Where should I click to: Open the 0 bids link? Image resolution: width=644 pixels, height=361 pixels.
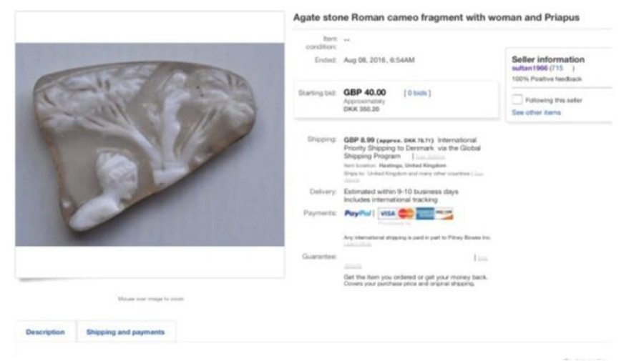pos(418,93)
